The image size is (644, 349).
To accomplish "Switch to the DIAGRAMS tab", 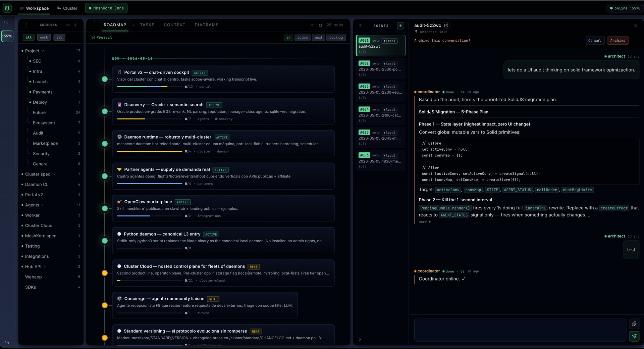I will [x=207, y=25].
